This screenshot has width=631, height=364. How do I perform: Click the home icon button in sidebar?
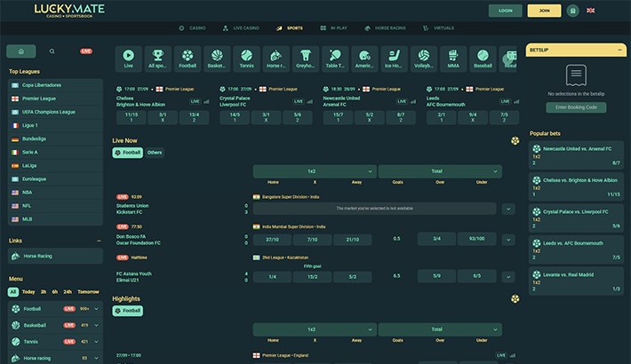(x=21, y=51)
